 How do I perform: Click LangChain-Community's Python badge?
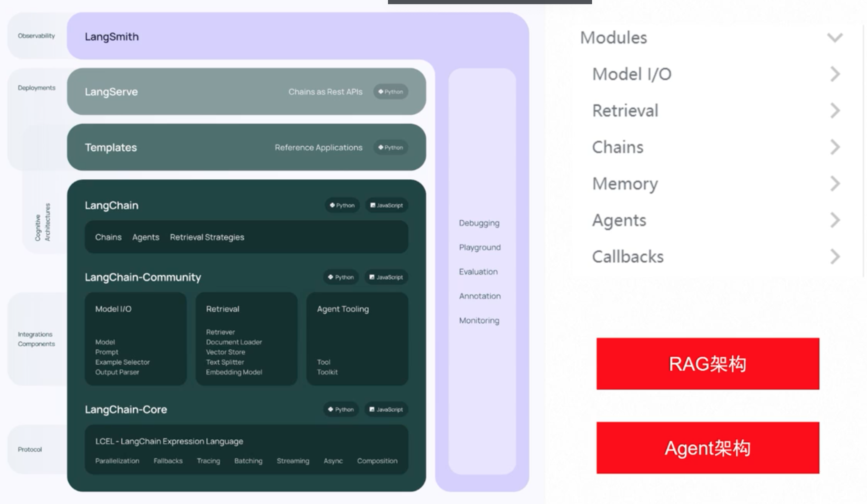click(341, 277)
